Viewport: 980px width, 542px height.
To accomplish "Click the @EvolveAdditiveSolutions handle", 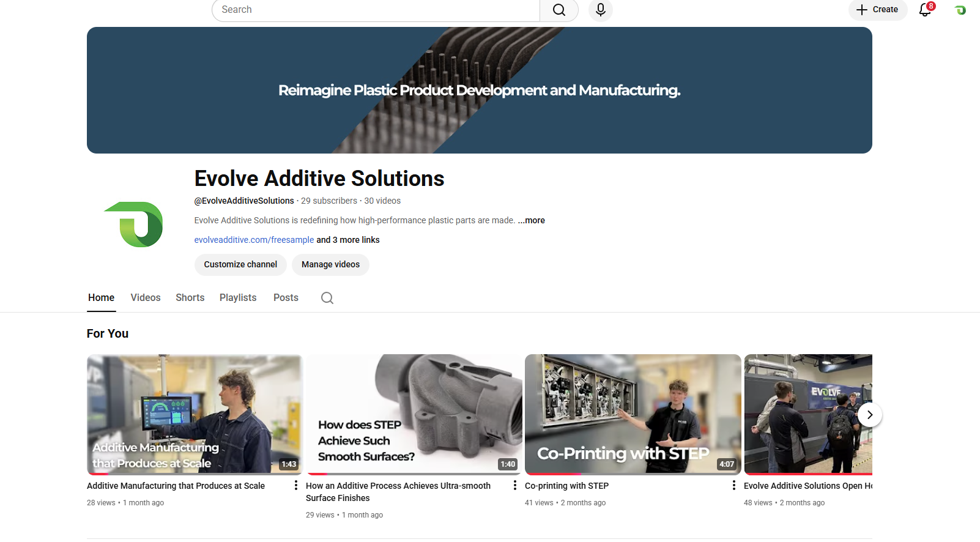I will [x=244, y=201].
